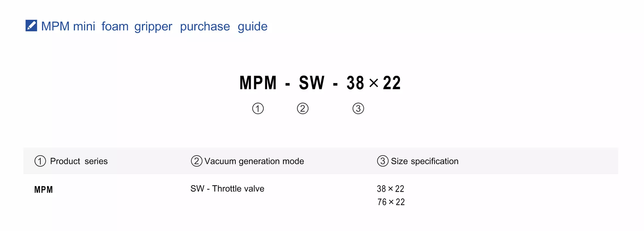Pick the 76 × 22 size option
This screenshot has height=231, width=644.
click(x=391, y=202)
